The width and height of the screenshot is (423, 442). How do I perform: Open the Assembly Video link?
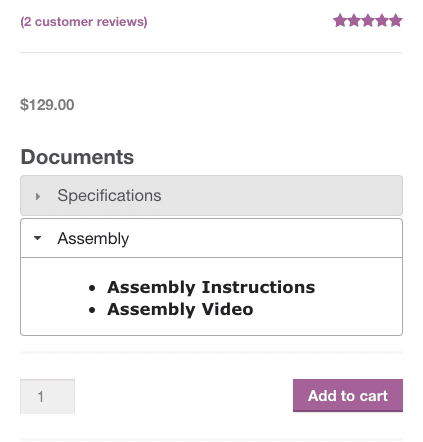click(180, 309)
